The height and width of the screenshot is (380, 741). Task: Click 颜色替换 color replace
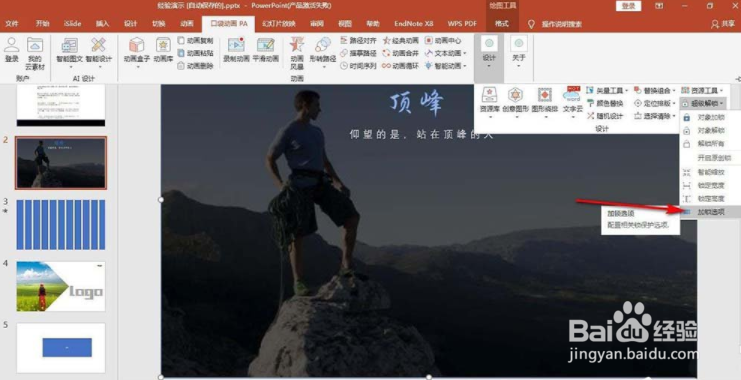(x=605, y=103)
